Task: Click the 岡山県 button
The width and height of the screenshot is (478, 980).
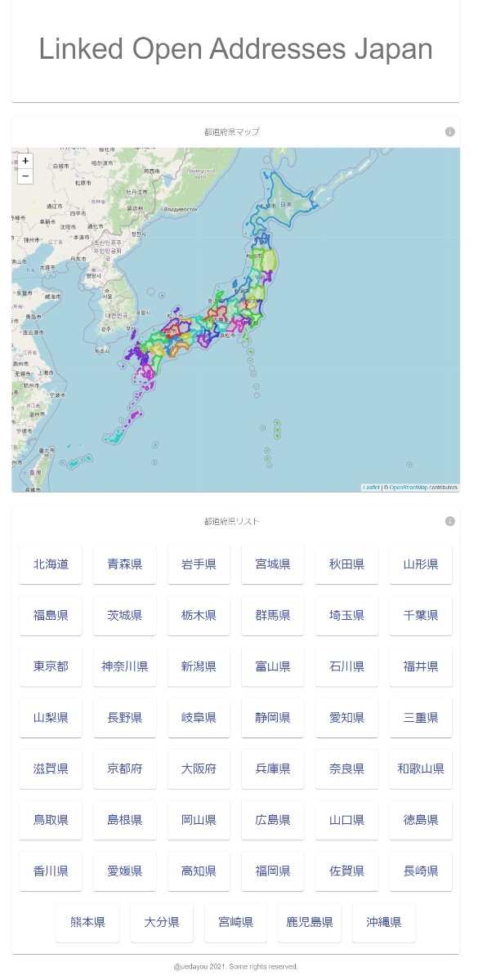Action: click(199, 820)
